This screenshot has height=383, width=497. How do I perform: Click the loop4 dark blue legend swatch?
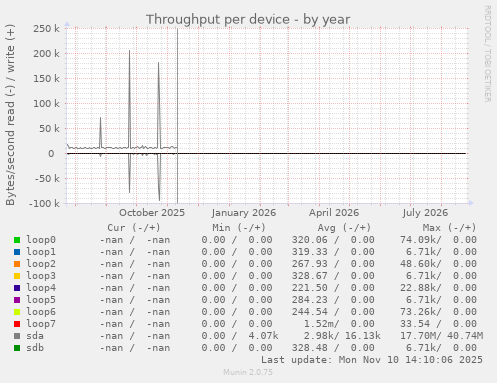point(17,288)
